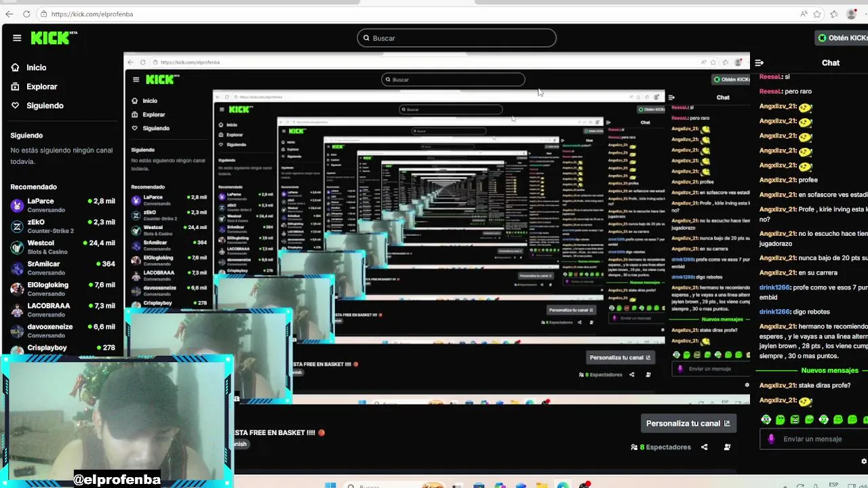
Task: Open the davooxeneize recommended channel
Action: click(62, 331)
